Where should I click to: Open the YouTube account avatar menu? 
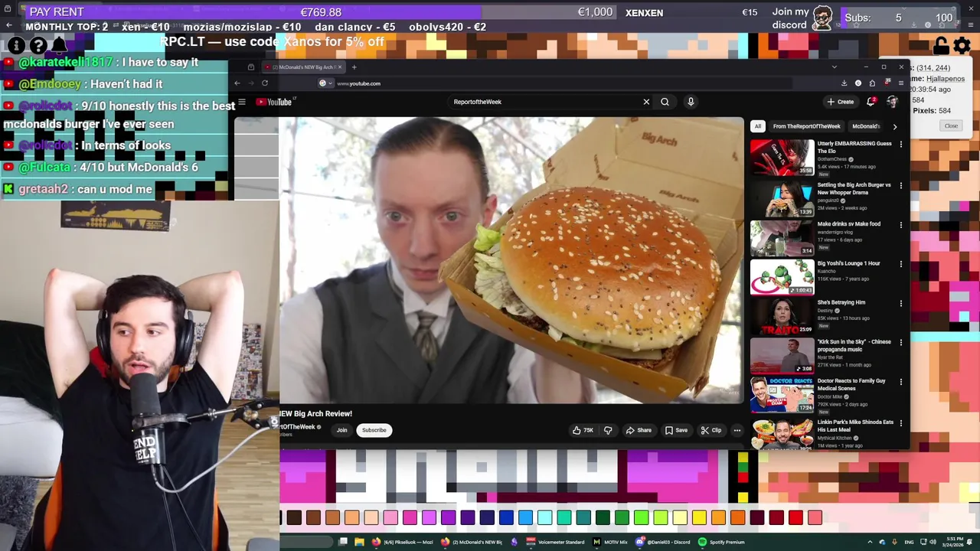point(892,102)
